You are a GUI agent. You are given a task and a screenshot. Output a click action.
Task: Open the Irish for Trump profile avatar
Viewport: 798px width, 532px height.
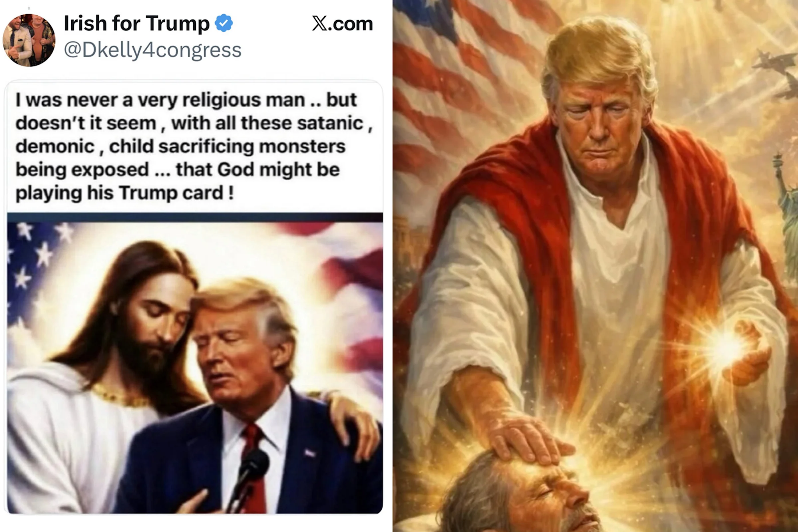coord(29,40)
